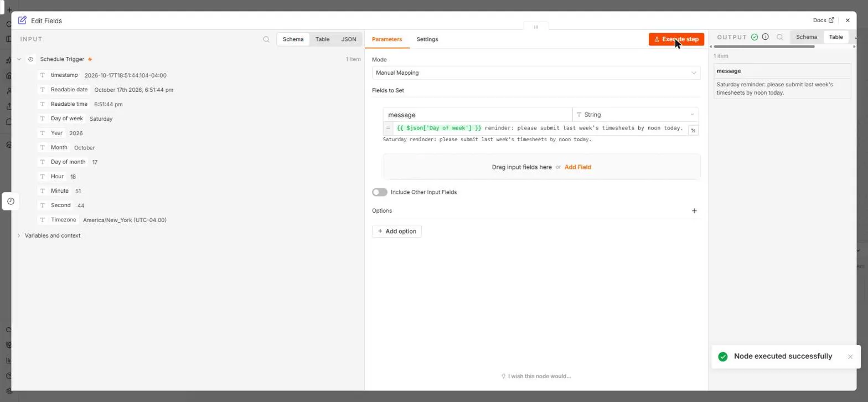
Task: Select the input Table view tab
Action: (x=322, y=39)
